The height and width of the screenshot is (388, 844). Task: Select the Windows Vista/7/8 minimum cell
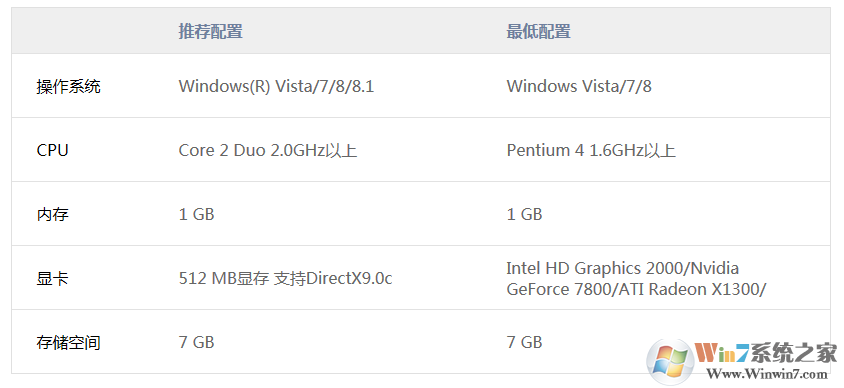579,86
